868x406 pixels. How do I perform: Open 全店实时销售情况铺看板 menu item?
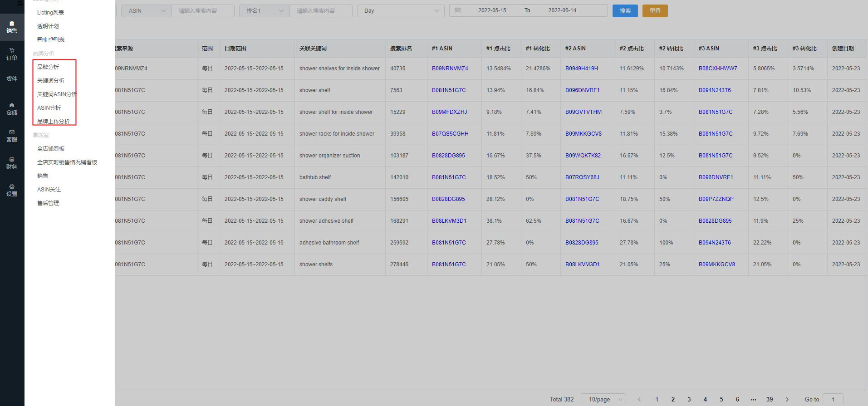coord(67,162)
